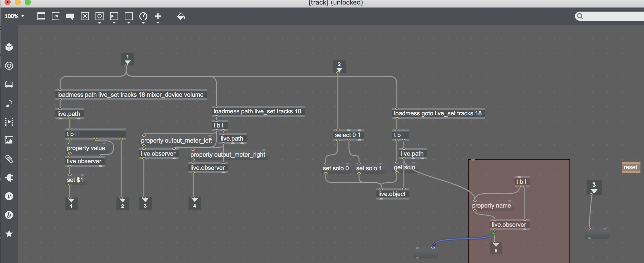Select the empty object box below inlet 3
The image size is (644, 263).
tap(597, 233)
